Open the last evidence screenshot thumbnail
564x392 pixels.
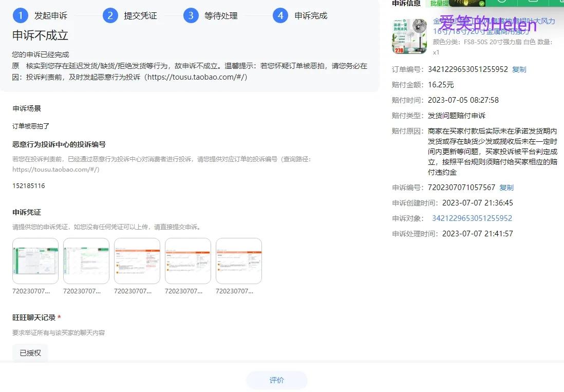[x=239, y=261]
